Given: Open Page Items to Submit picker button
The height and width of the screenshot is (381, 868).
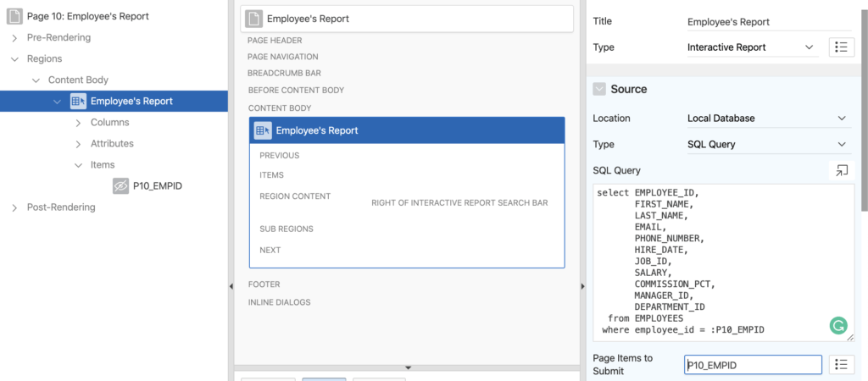Looking at the screenshot, I should pos(842,365).
